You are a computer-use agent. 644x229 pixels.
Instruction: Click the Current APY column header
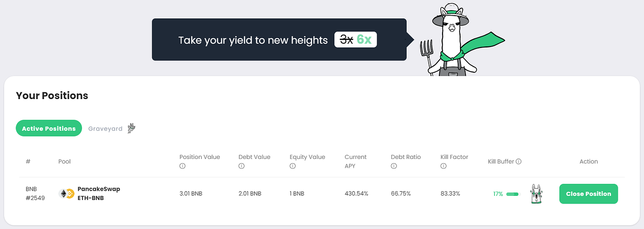click(356, 161)
